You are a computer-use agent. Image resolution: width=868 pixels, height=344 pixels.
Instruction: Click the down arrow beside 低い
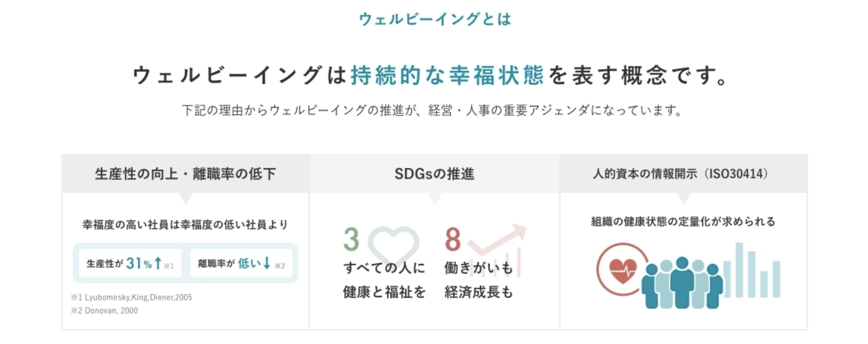tap(267, 262)
